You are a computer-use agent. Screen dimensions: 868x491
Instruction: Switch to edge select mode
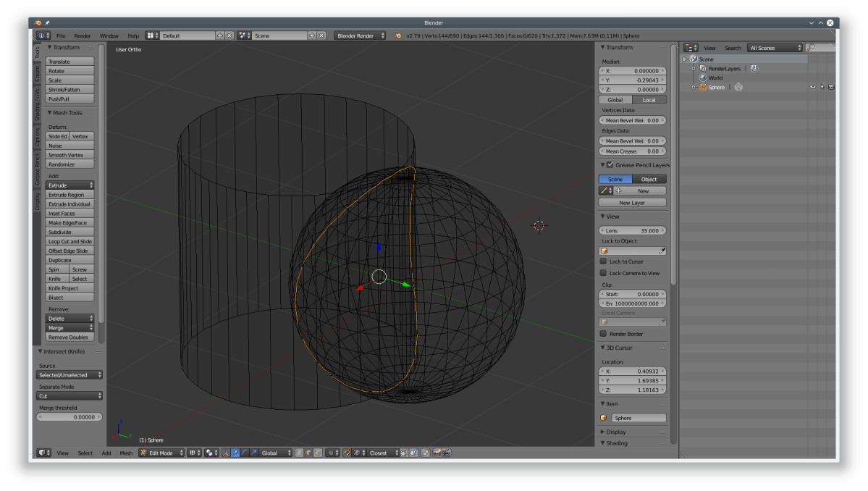coord(308,453)
